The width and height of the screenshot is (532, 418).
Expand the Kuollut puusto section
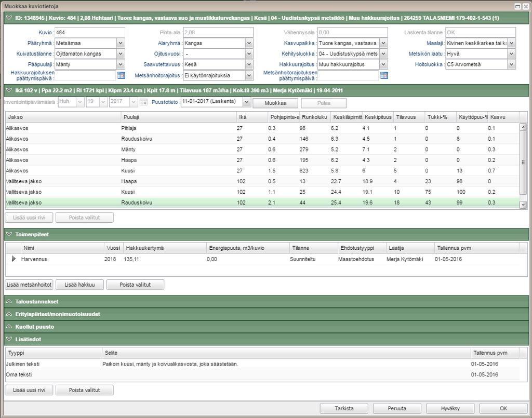(x=9, y=327)
